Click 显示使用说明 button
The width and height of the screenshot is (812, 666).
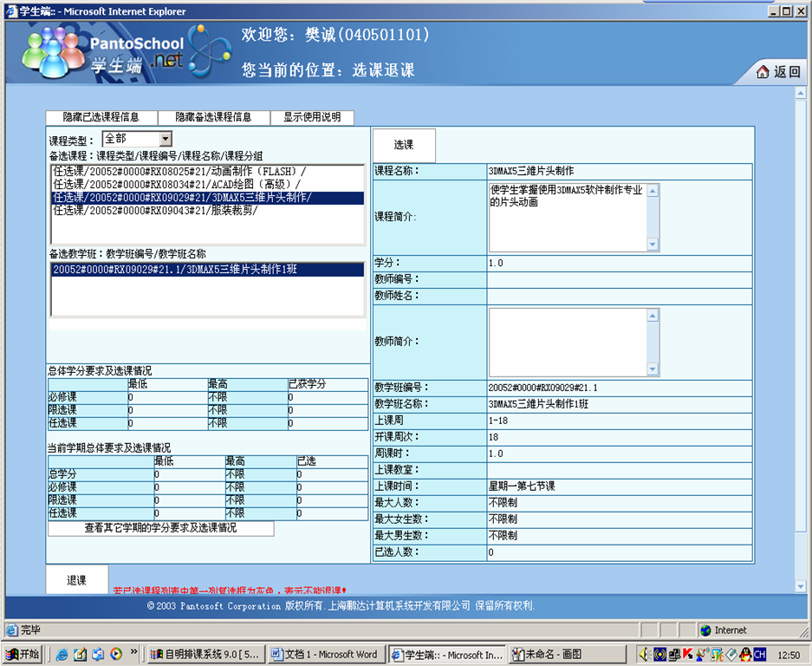312,117
